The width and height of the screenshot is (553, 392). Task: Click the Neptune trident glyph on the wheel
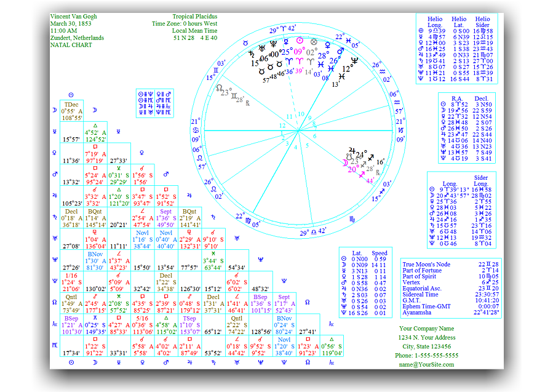click(354, 61)
